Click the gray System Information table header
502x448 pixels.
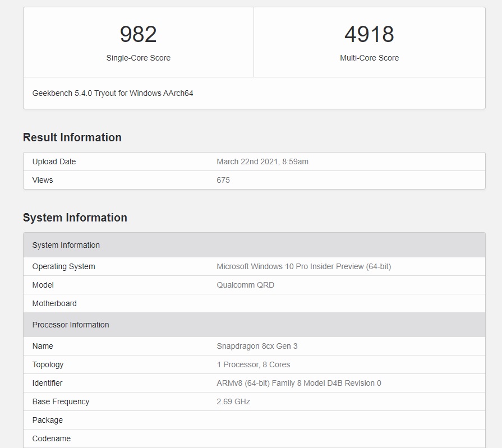[66, 245]
